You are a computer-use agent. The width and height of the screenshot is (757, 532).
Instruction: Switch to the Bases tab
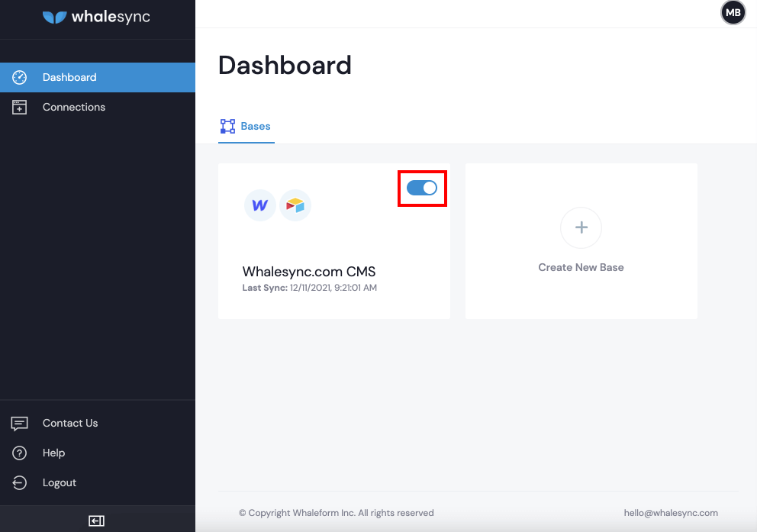click(x=246, y=125)
